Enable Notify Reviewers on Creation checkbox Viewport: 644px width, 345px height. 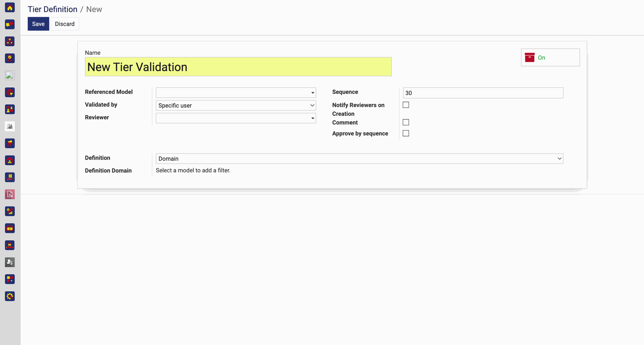tap(406, 105)
